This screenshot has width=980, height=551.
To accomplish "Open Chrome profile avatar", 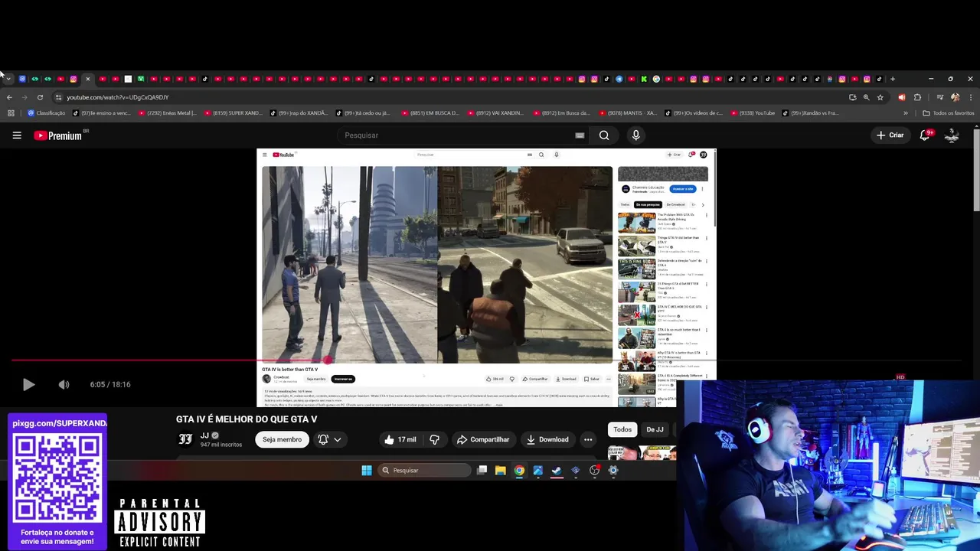I will 955,97.
